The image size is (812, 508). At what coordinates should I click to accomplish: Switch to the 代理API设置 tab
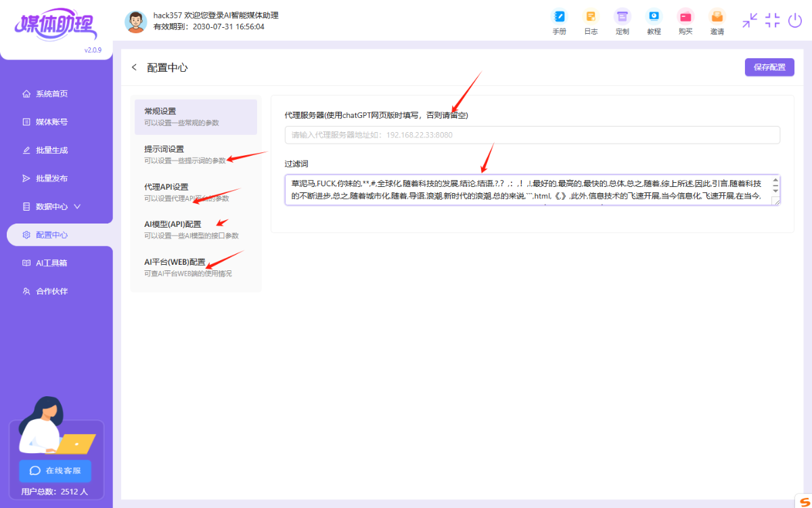(196, 192)
